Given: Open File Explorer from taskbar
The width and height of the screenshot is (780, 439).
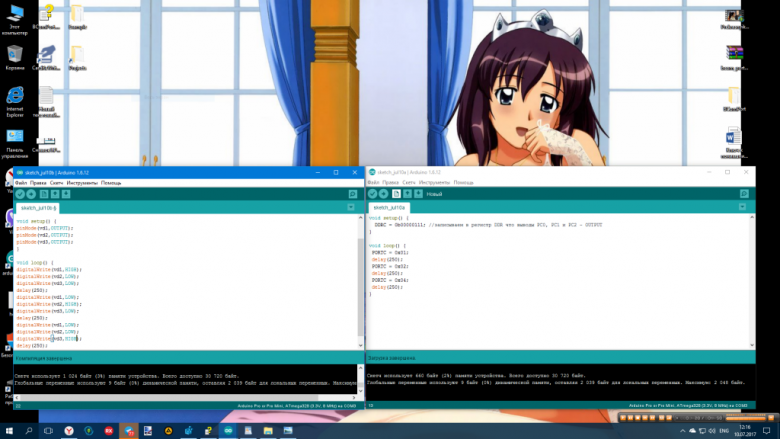Looking at the screenshot, I should click(268, 431).
